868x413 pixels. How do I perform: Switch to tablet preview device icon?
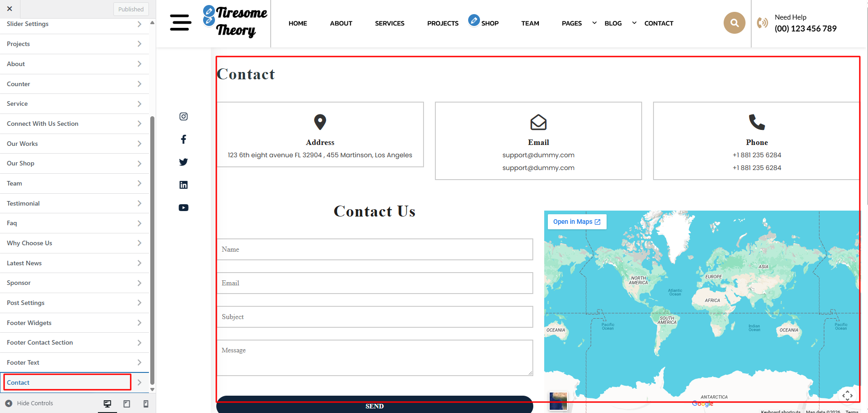pos(127,403)
